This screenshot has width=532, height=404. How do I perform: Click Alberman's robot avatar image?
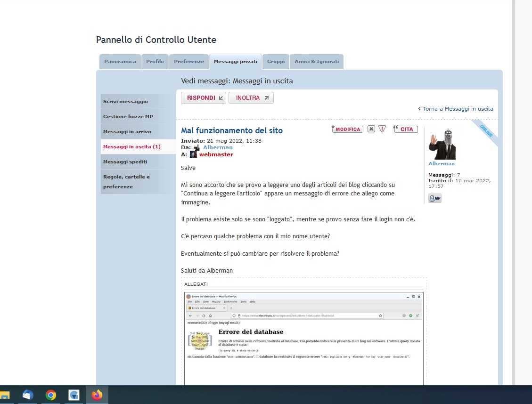pos(442,144)
